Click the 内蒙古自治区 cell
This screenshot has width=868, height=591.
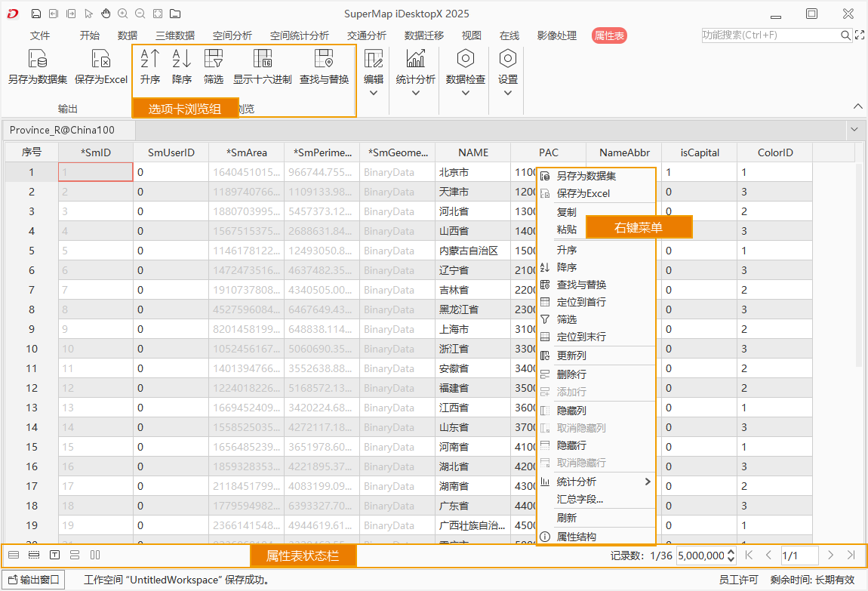pos(473,251)
